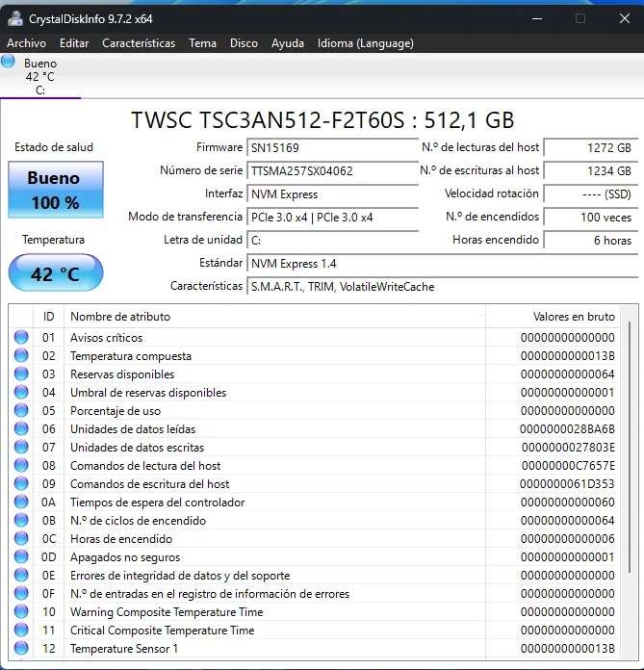Screen dimensions: 644x670
Task: Click the Bueno 100 % health status button
Action: (x=54, y=190)
